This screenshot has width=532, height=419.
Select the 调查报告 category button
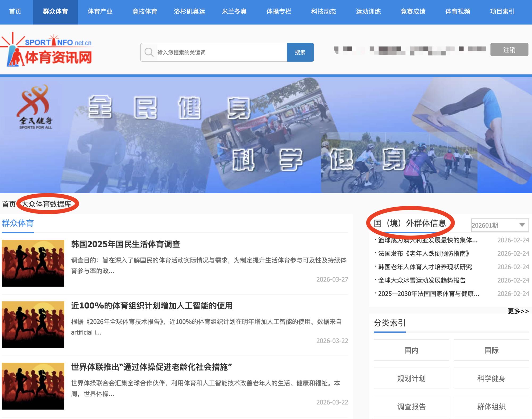tap(411, 407)
